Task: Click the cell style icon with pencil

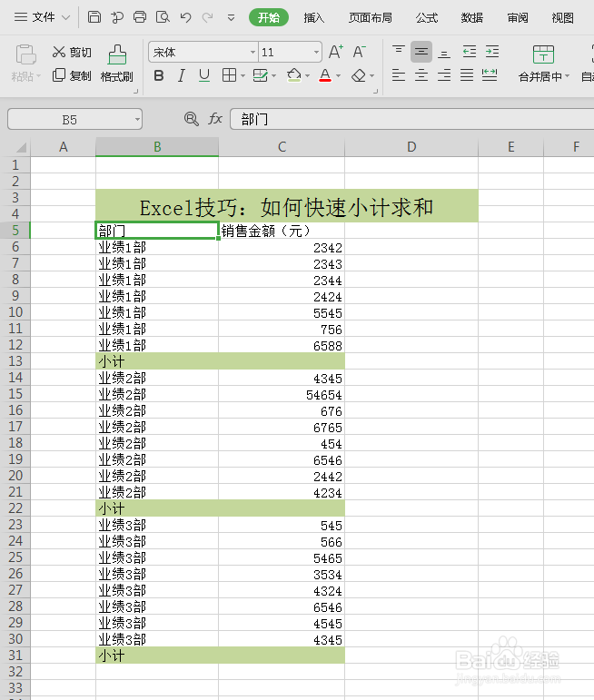Action: [261, 75]
